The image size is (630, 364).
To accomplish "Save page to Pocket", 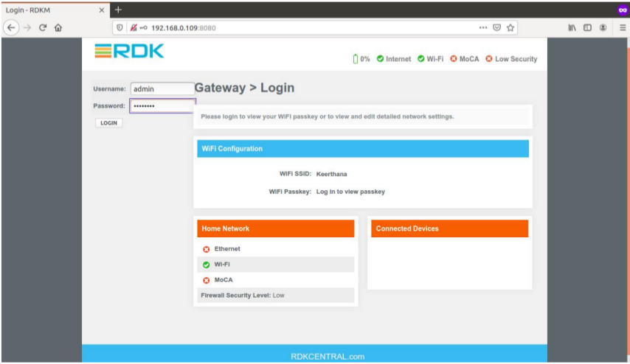I will [x=496, y=27].
